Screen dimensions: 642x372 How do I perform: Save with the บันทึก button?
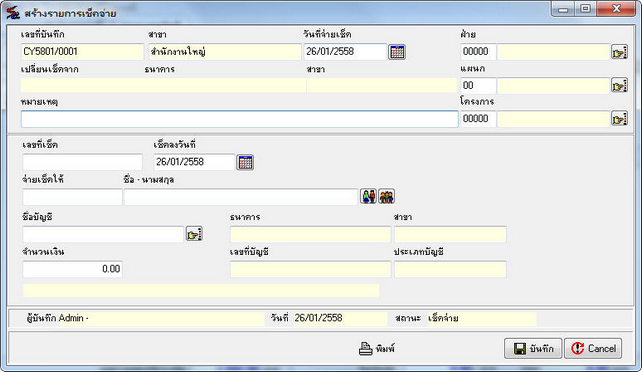(533, 349)
